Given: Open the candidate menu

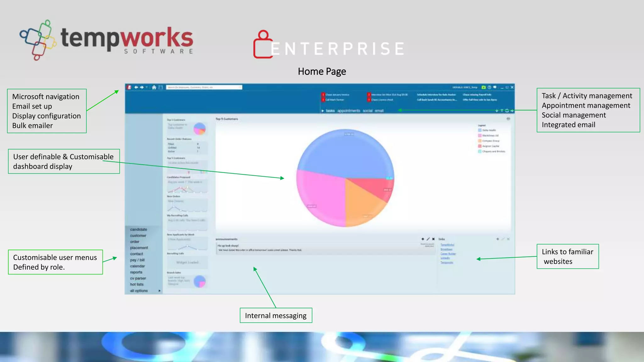Looking at the screenshot, I should coord(139,229).
